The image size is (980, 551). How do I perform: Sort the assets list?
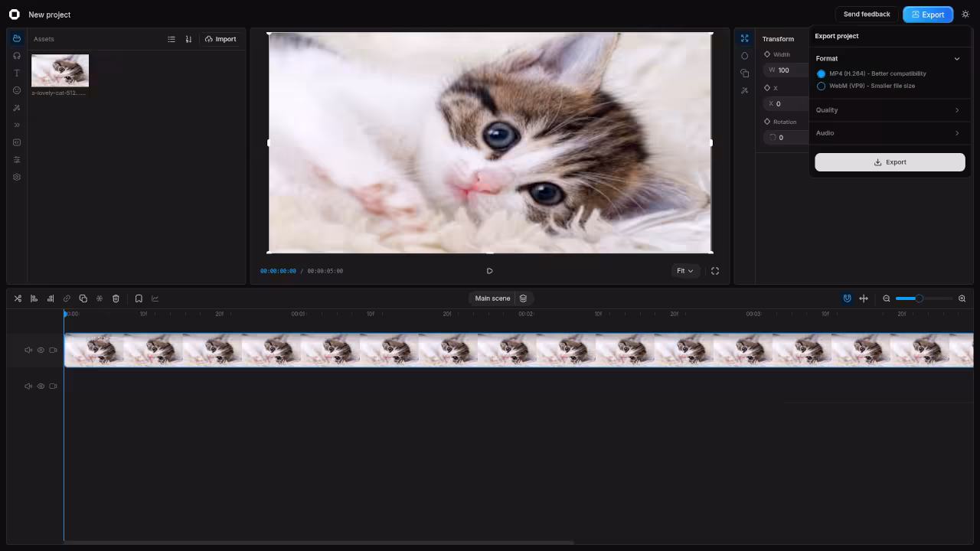[188, 39]
